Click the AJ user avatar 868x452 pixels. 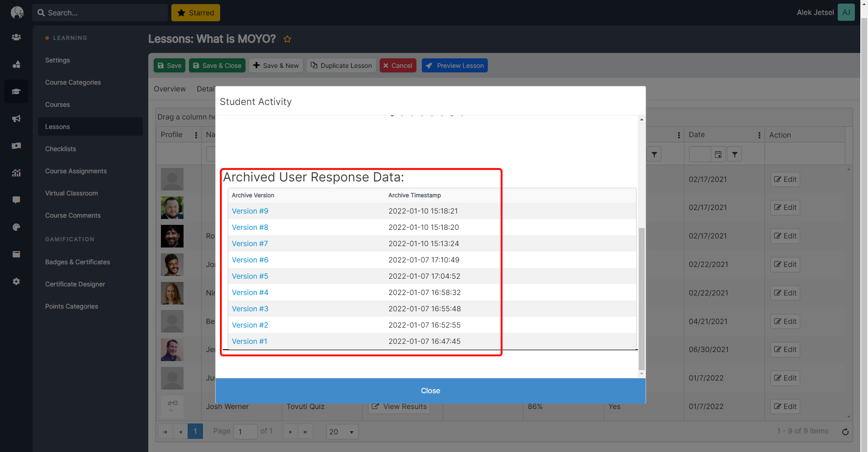846,12
